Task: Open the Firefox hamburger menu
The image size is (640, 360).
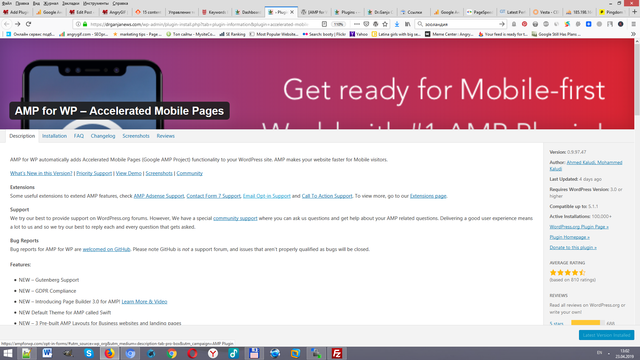Action: [x=633, y=24]
